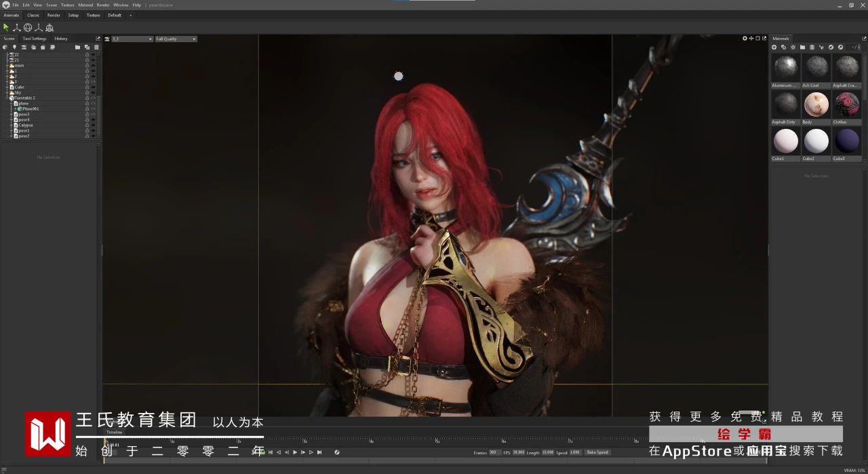Screen dimensions: 868x474
Task: Select the Clothes material swatch
Action: point(847,104)
